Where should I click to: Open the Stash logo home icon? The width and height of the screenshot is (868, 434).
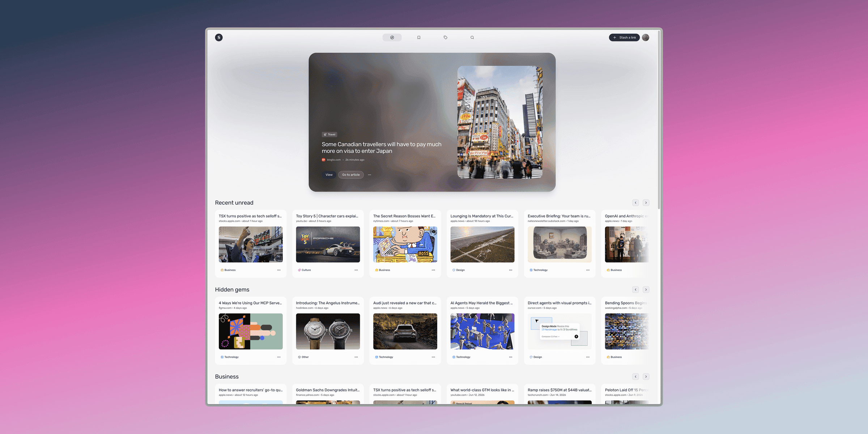pyautogui.click(x=219, y=38)
